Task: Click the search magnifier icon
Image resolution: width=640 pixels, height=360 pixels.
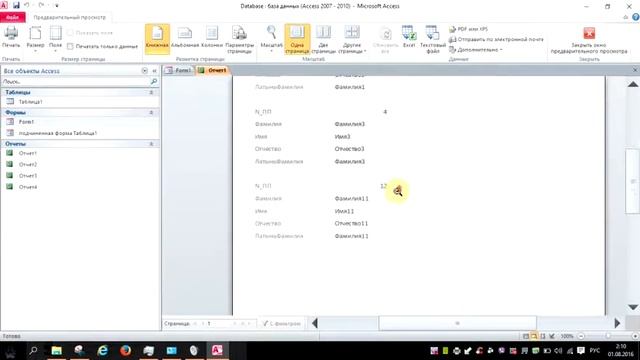Action: pyautogui.click(x=154, y=82)
